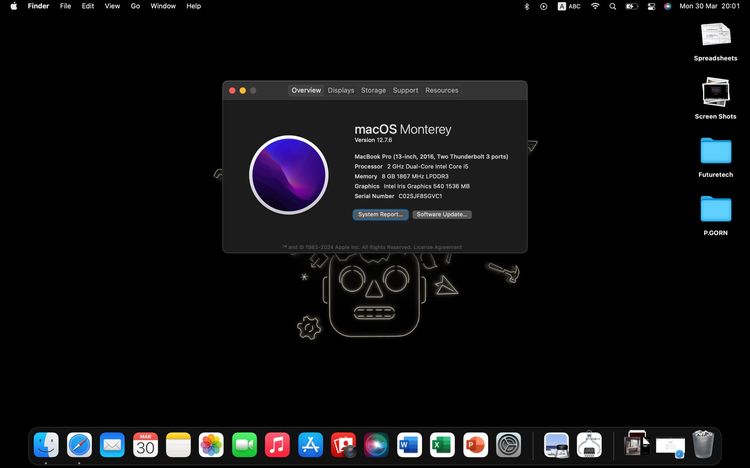Open System Preferences from Dock

point(508,445)
